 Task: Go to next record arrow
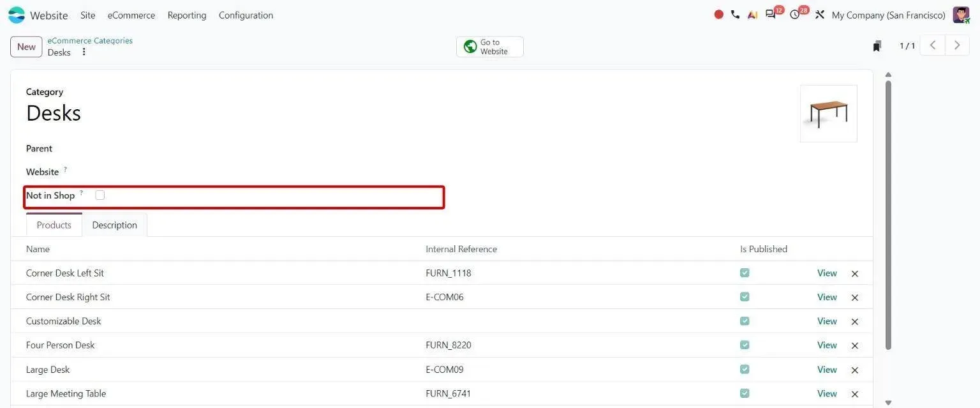coord(957,45)
